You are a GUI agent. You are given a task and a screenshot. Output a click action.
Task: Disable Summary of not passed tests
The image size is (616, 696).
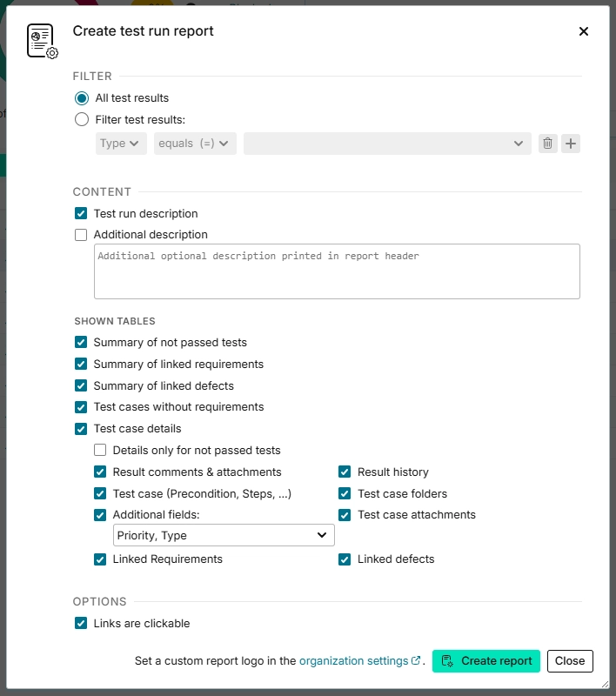point(81,342)
